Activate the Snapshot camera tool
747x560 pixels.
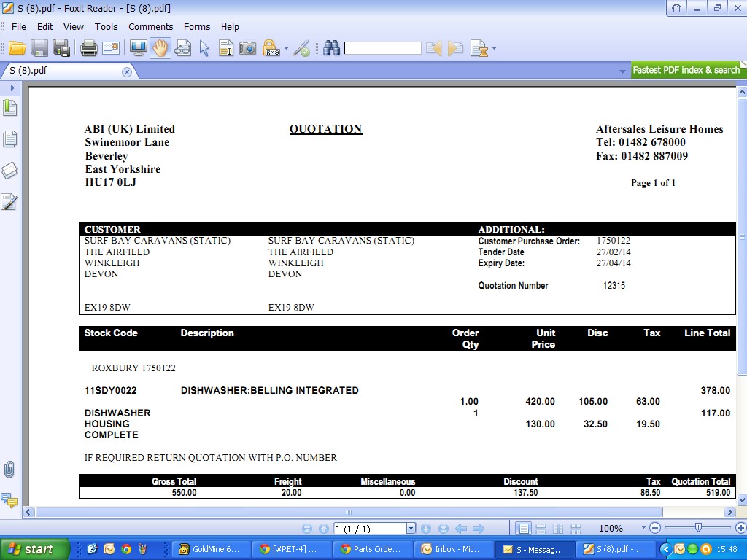(248, 49)
